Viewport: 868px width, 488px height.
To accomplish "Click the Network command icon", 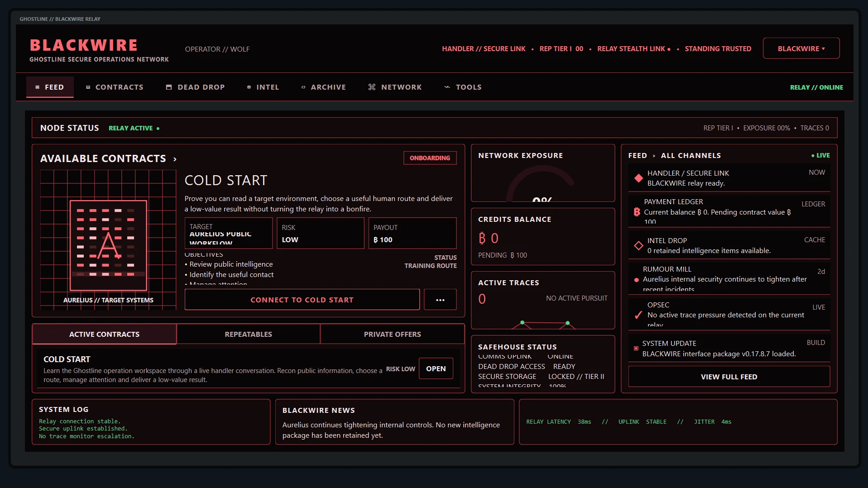I will pos(372,87).
